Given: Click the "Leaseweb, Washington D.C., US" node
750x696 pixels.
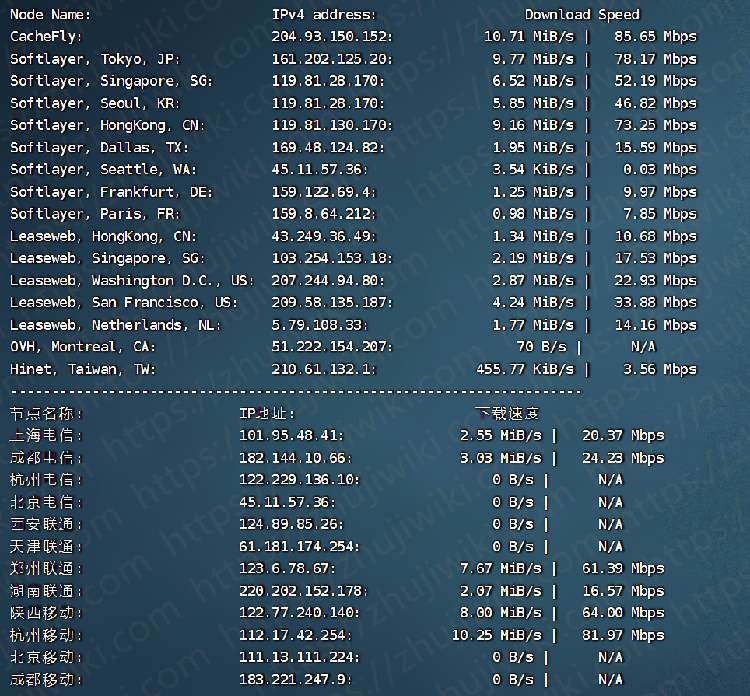Looking at the screenshot, I should (131, 280).
